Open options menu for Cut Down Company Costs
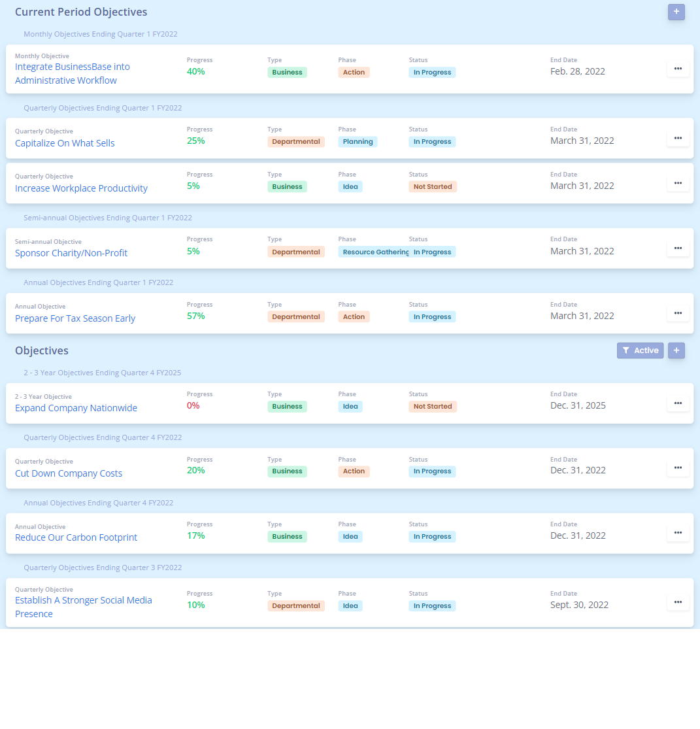This screenshot has height=729, width=700. click(x=678, y=467)
